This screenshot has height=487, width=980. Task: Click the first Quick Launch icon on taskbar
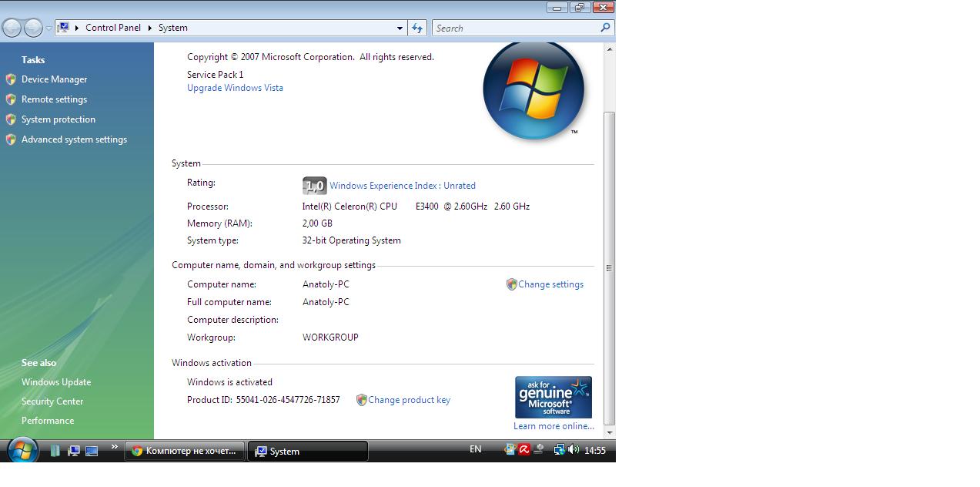[x=55, y=451]
